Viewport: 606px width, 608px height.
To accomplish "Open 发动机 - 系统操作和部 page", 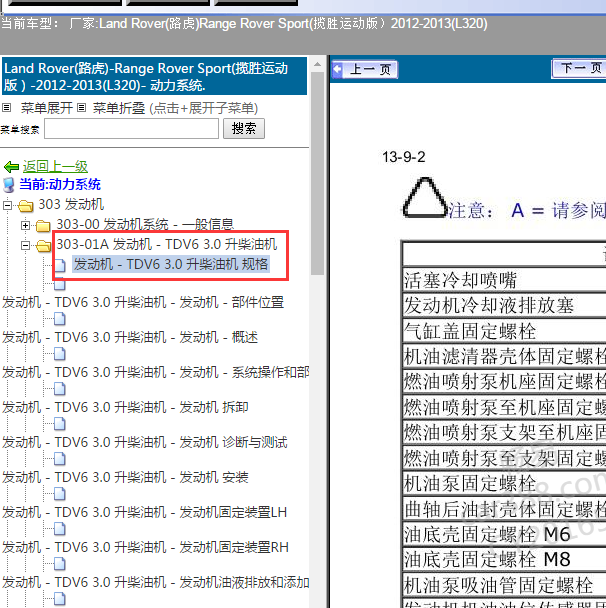I will [155, 372].
